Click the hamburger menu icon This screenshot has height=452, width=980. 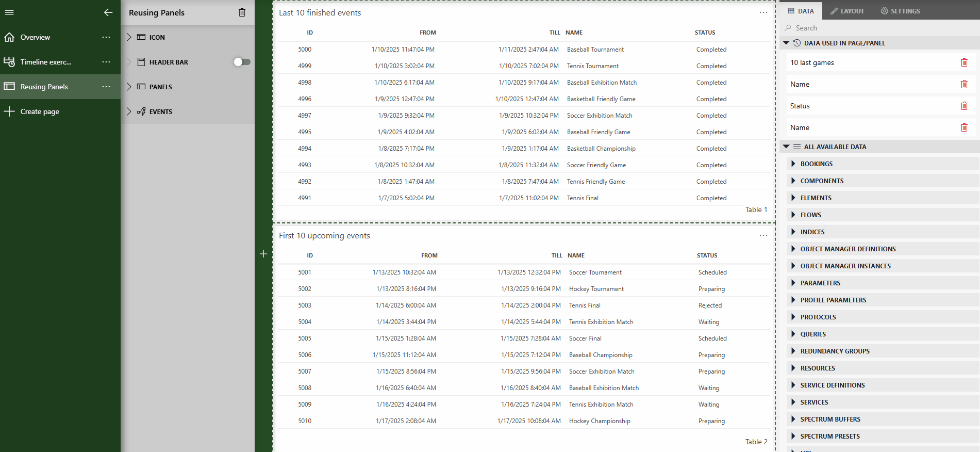click(9, 12)
